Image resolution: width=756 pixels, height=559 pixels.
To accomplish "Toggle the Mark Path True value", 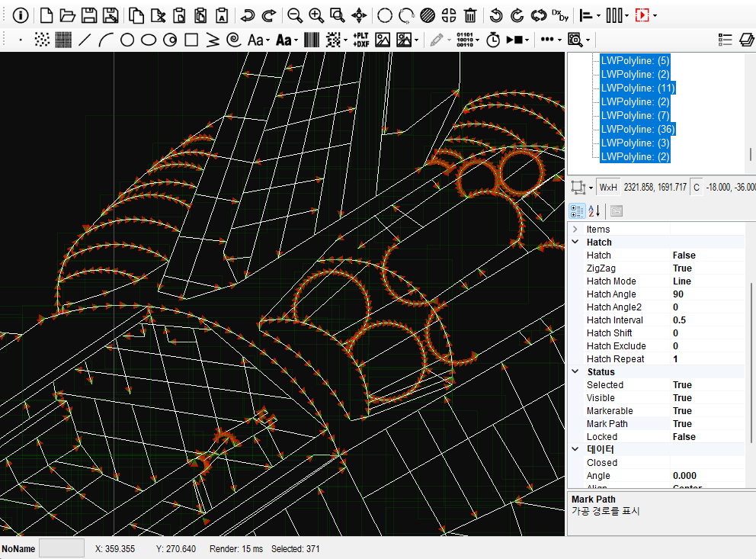I will pos(682,424).
